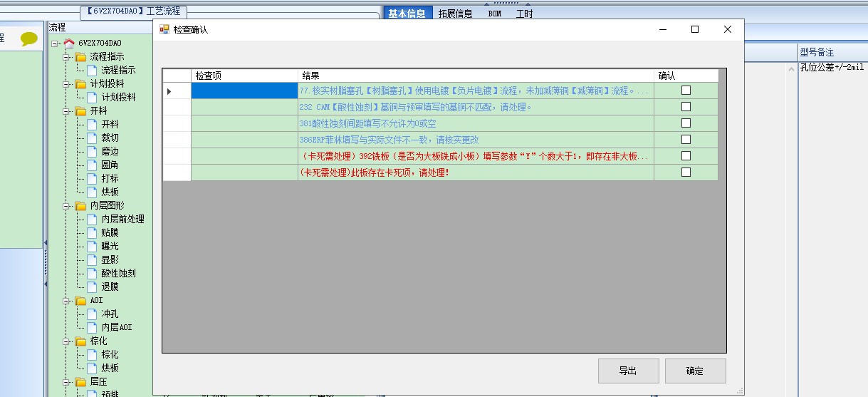Image resolution: width=868 pixels, height=397 pixels.
Task: Click the 内层图形 folder icon
Action: coord(81,206)
